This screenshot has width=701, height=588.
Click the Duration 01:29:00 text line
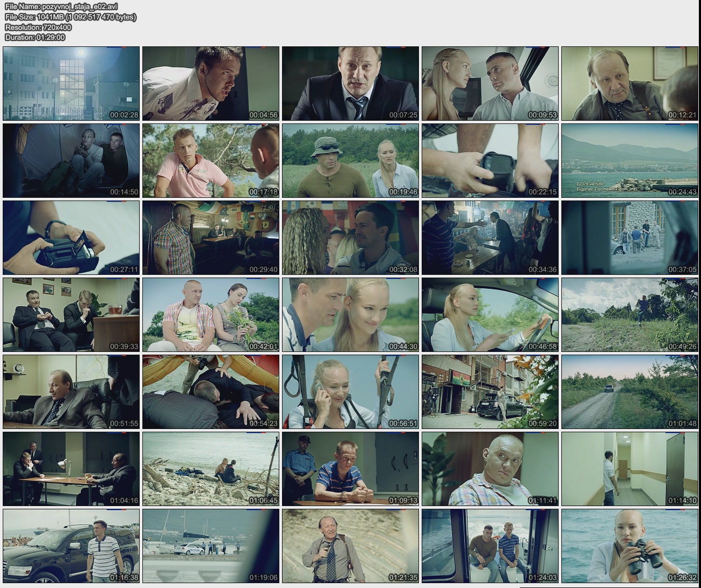pyautogui.click(x=35, y=37)
